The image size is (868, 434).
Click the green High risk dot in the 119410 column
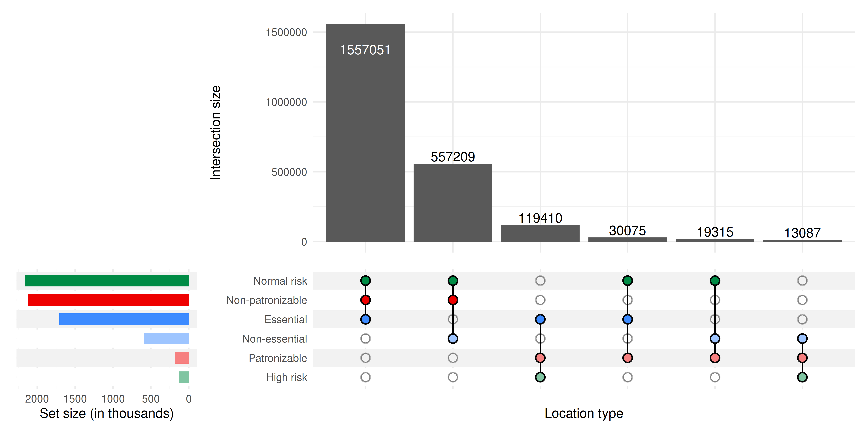pos(540,377)
